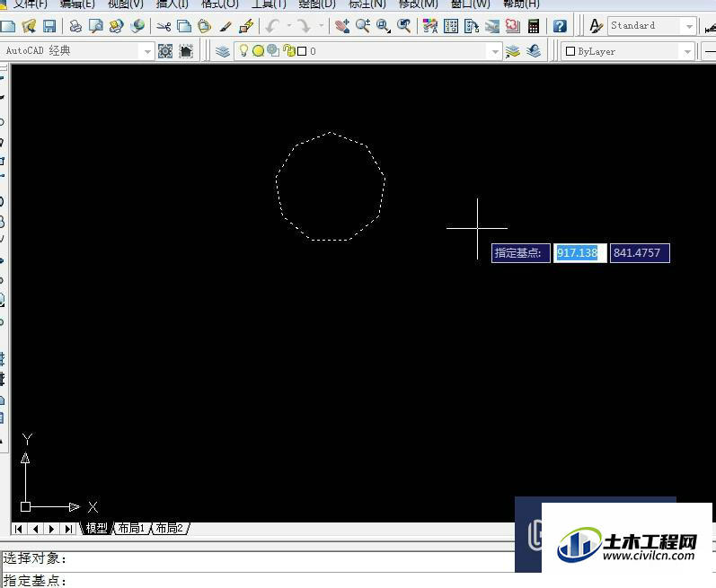Switch to the 布局2 layout tab
Viewport: 716px width, 588px height.
170,528
